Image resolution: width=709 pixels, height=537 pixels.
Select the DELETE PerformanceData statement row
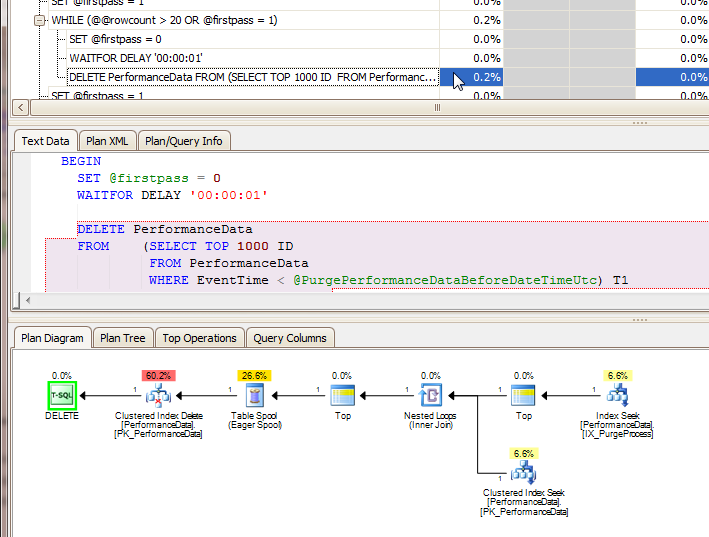click(x=253, y=77)
